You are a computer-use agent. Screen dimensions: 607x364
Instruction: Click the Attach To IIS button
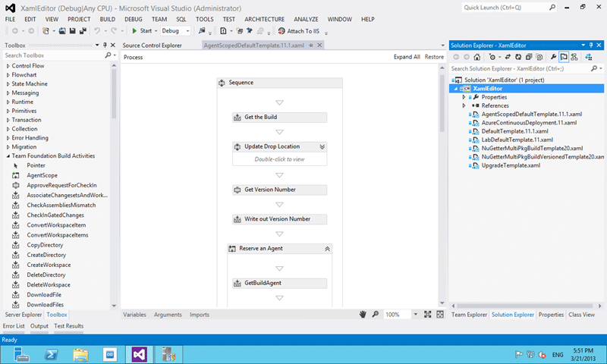(298, 31)
